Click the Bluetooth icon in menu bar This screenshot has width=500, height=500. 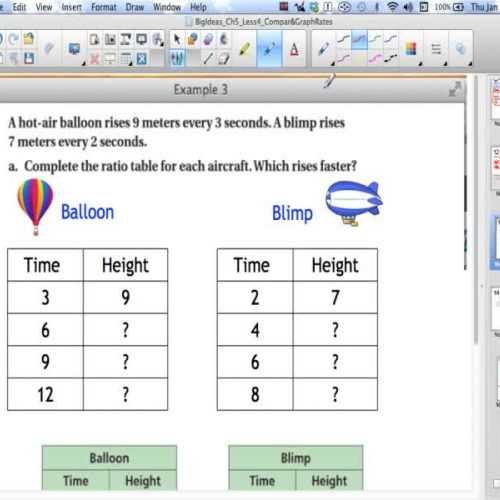377,7
